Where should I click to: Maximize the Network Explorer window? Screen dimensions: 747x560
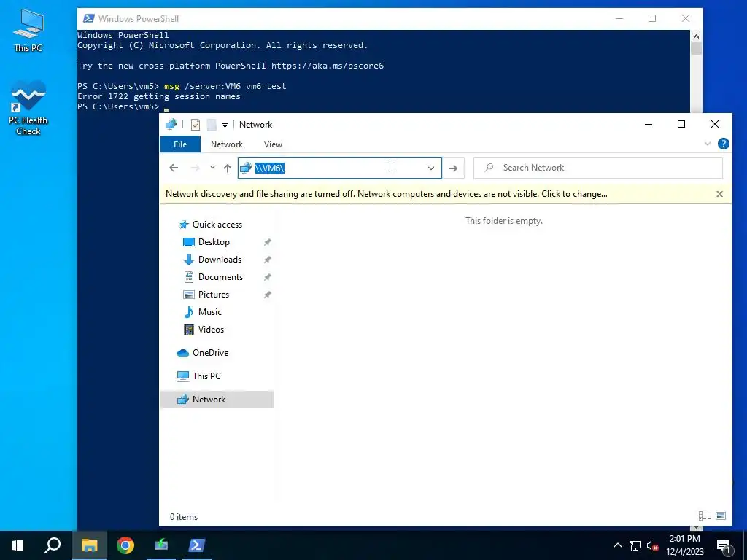click(681, 124)
